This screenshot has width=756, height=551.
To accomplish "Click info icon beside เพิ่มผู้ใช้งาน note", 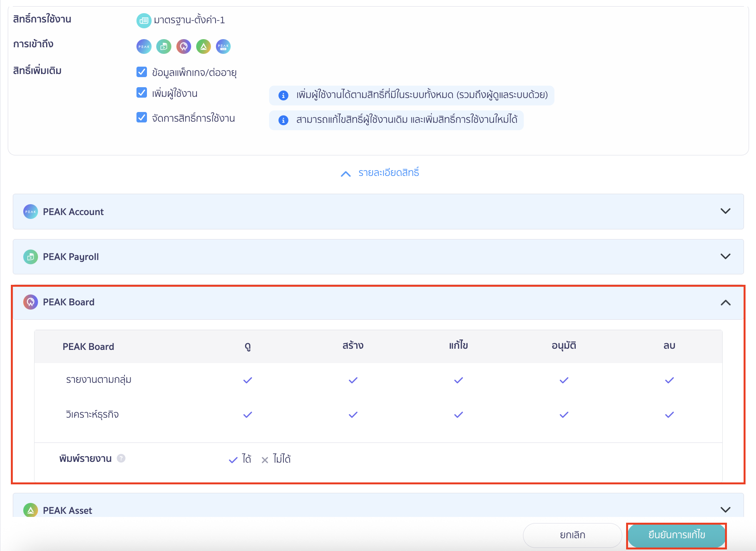I will pos(283,95).
